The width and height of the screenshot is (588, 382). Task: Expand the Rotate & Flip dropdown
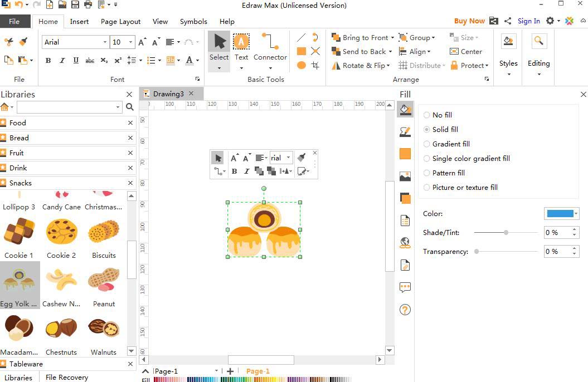pos(388,66)
